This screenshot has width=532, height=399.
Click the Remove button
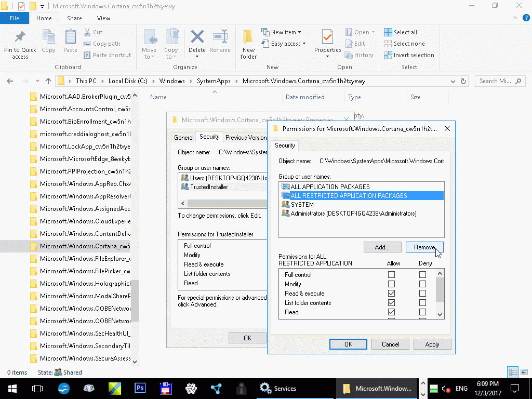pos(424,247)
